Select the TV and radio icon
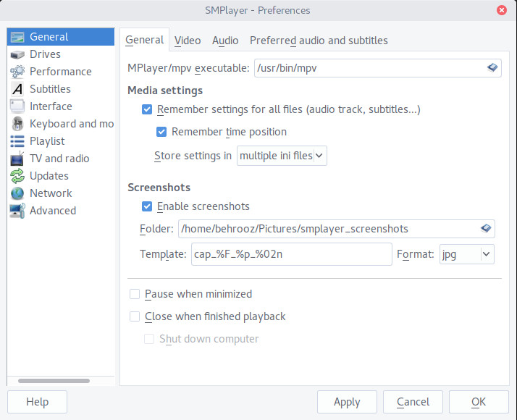The height and width of the screenshot is (420, 517). pyautogui.click(x=17, y=159)
